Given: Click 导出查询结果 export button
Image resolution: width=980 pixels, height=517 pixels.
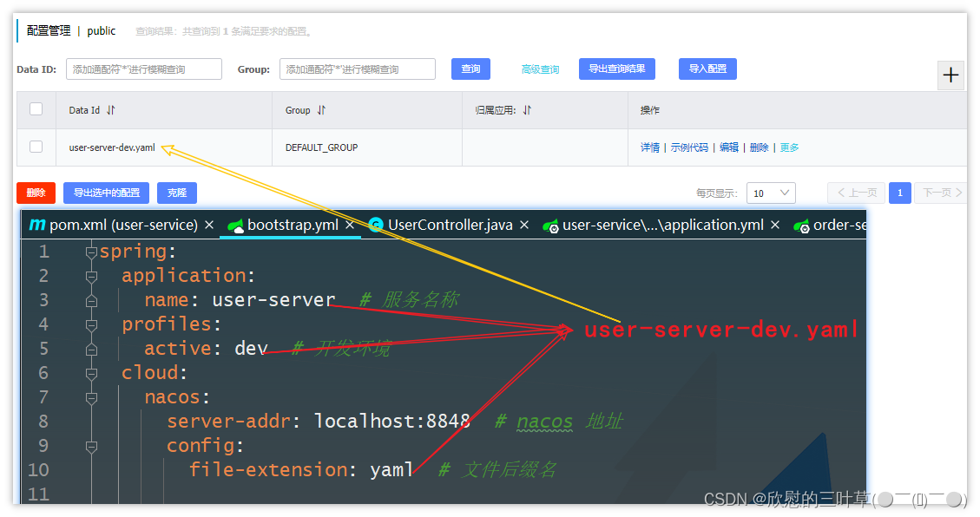Looking at the screenshot, I should tap(617, 69).
